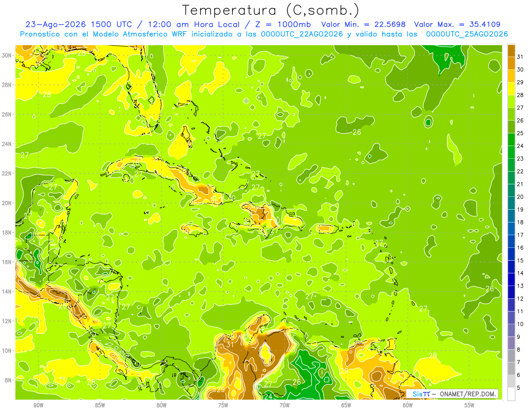Click the color bar label 31

pyautogui.click(x=520, y=56)
